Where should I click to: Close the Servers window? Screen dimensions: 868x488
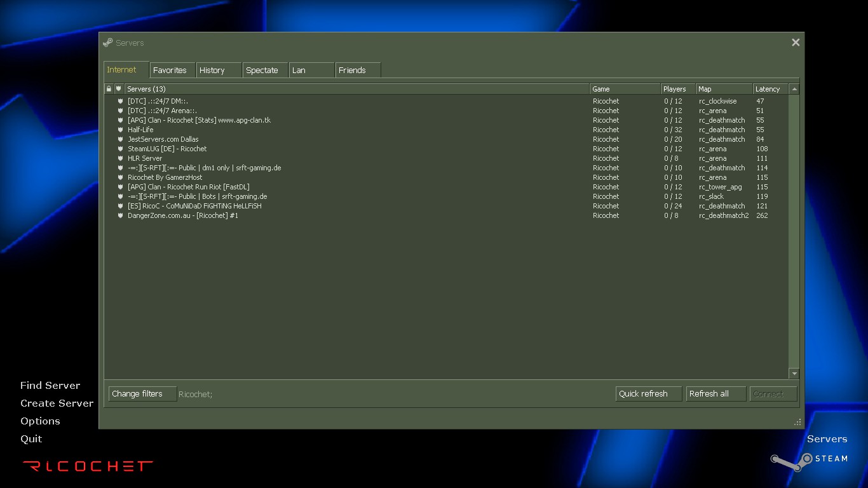[x=796, y=43]
